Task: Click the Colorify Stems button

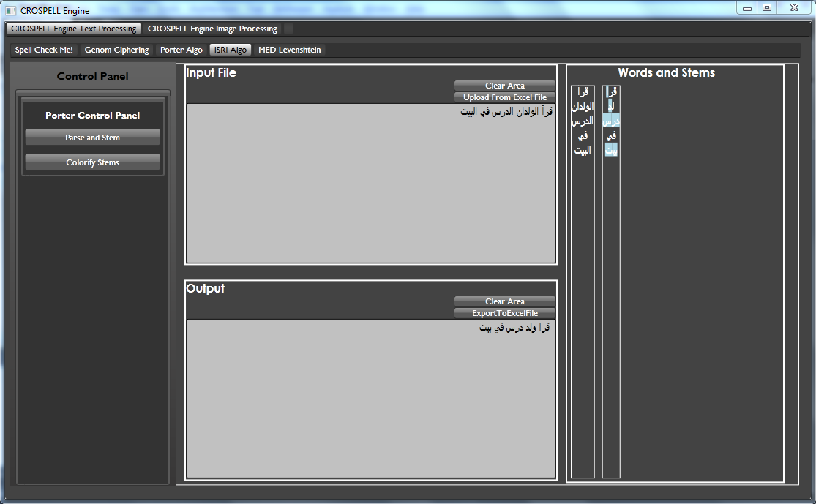Action: [x=92, y=162]
